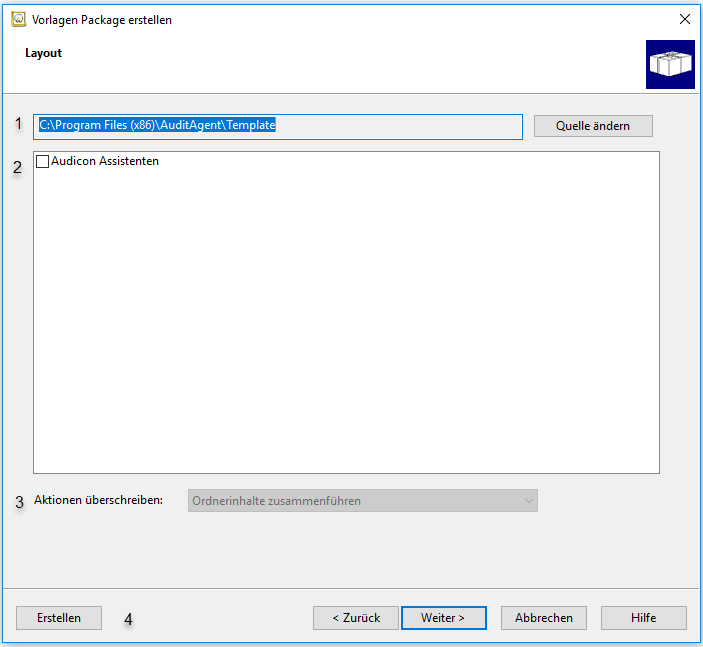
Task: Proceed with the Weiter button
Action: click(443, 618)
